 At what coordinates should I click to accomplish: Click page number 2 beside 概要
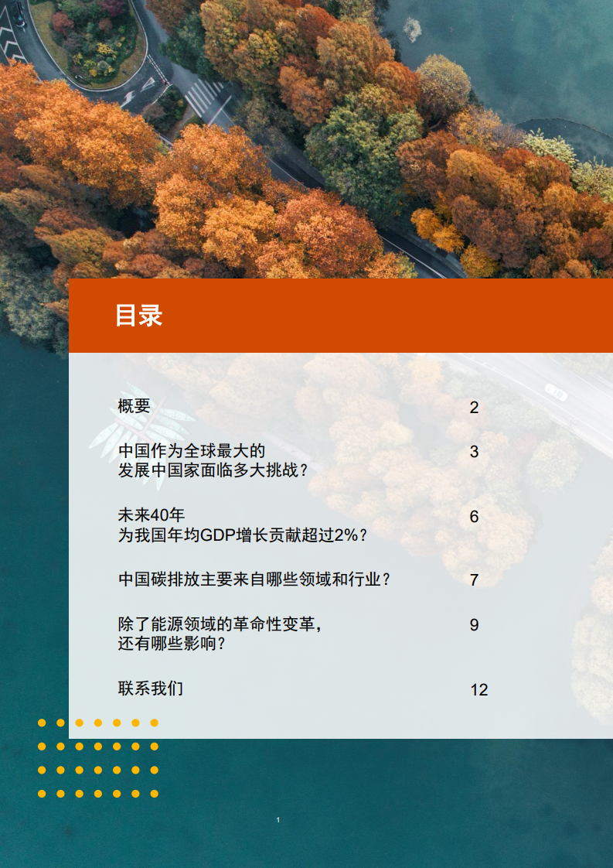click(x=474, y=408)
